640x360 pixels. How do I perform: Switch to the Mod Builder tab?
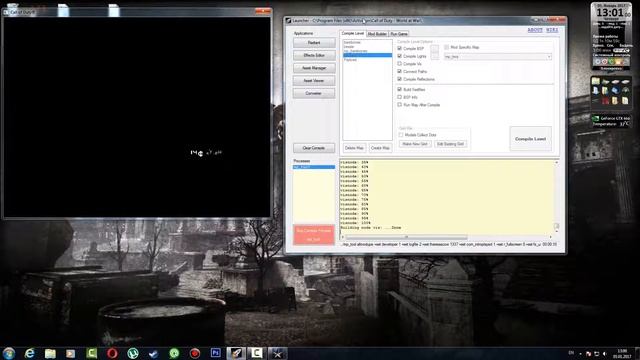click(x=377, y=34)
